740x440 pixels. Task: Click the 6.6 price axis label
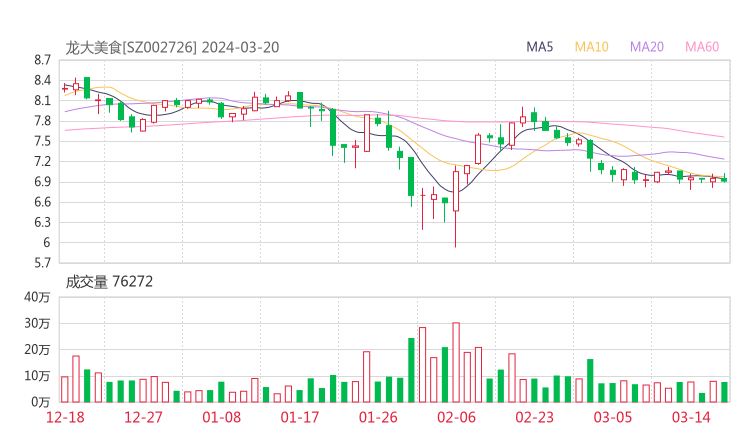pos(42,203)
